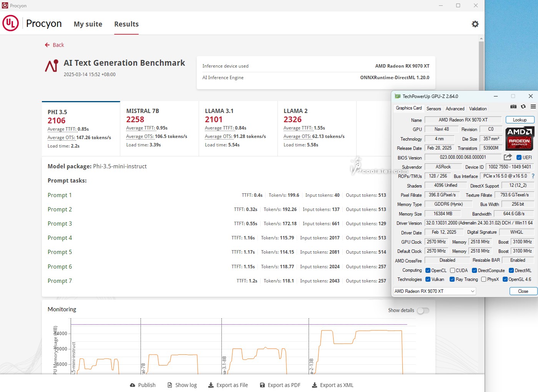Click the Close button in GPU-Z
Screen dimensions: 538x392
tap(523, 291)
